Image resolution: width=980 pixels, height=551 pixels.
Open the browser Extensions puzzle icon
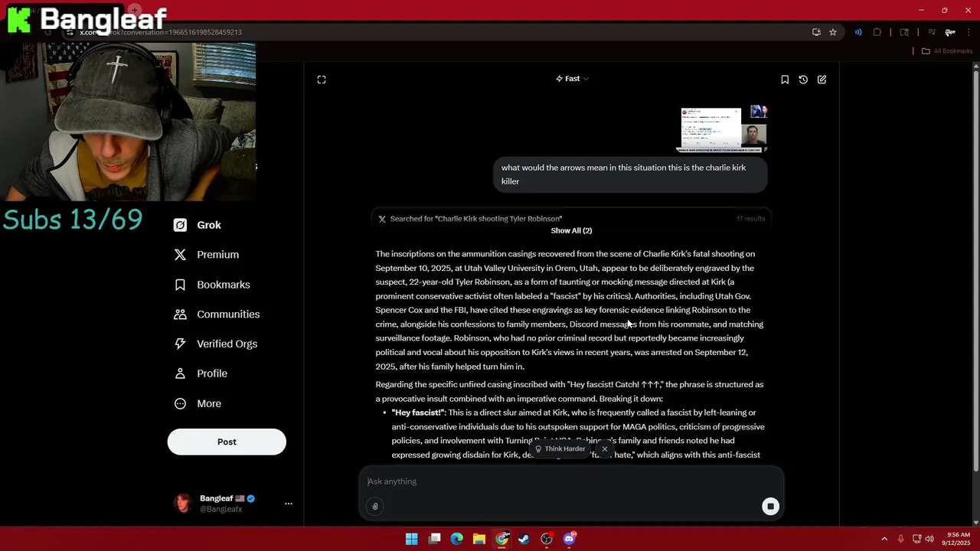tap(877, 32)
